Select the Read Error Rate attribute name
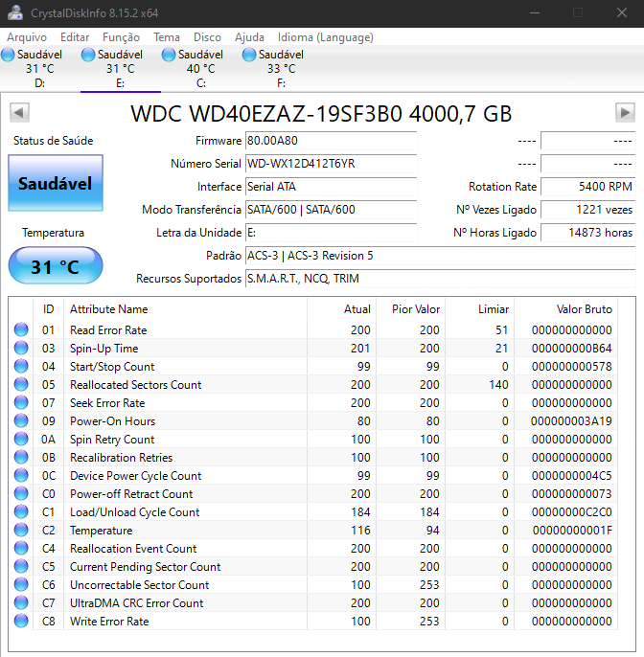The image size is (644, 657). pyautogui.click(x=108, y=330)
